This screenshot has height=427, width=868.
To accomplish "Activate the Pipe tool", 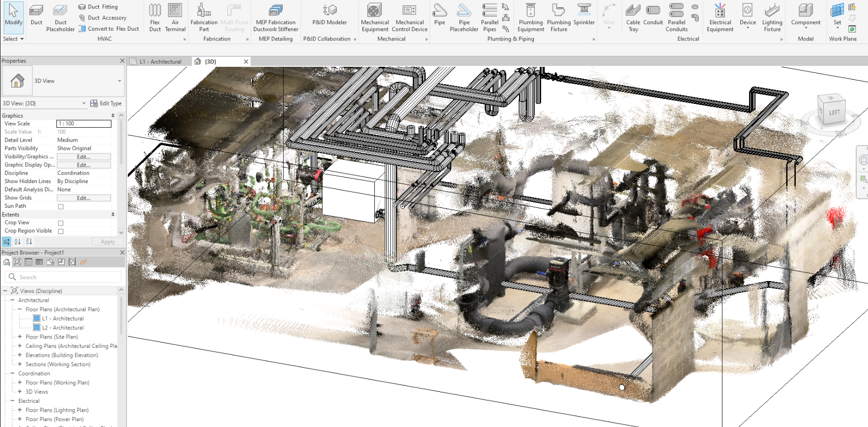I will pos(439,15).
